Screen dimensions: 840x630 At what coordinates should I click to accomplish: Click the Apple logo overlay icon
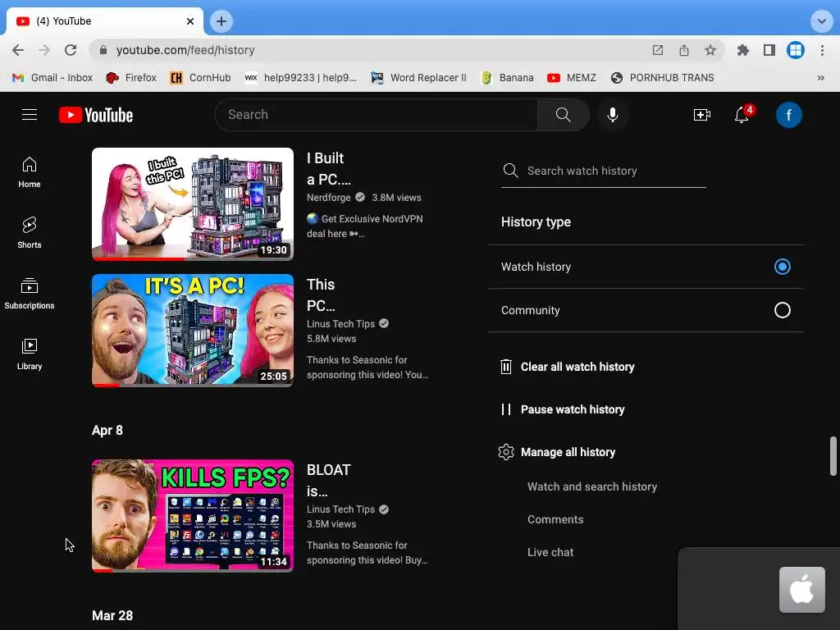coord(802,589)
